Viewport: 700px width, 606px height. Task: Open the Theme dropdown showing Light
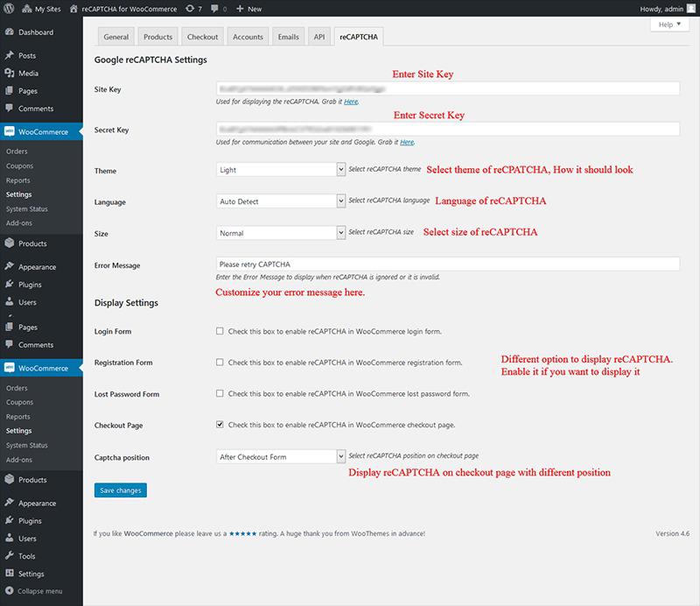coord(281,170)
